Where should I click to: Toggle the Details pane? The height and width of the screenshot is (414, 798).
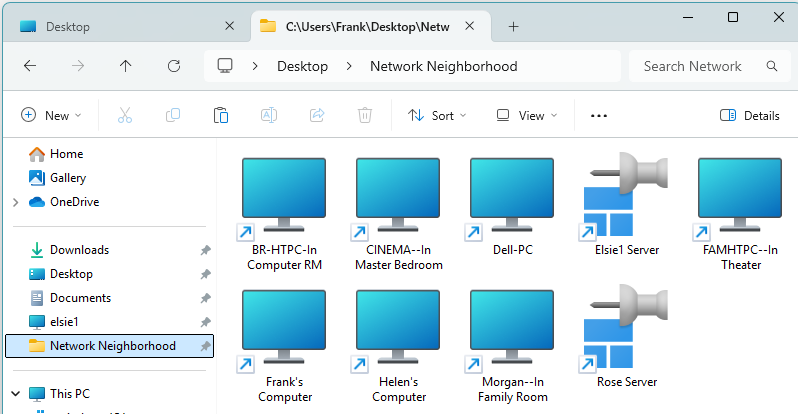coord(750,116)
